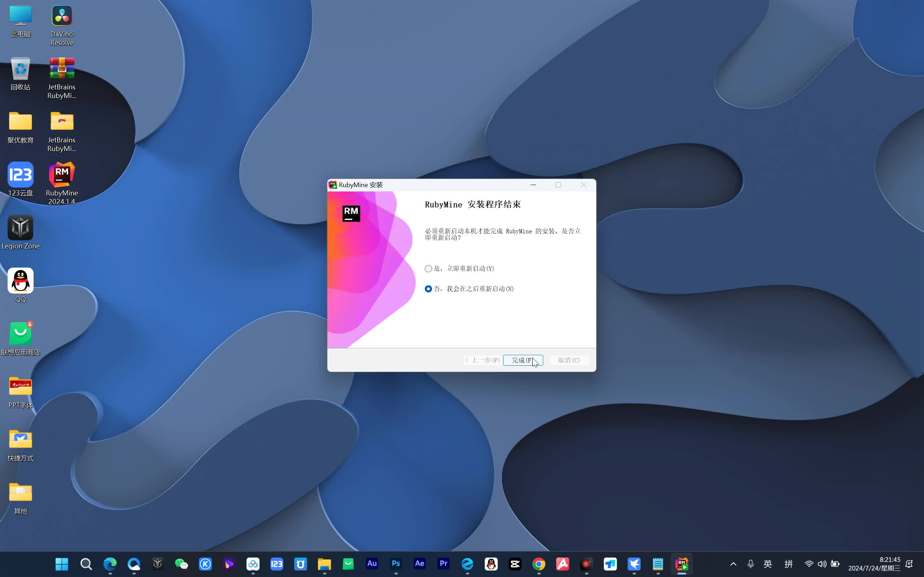924x577 pixels.
Task: Open RubyMine 2024.1.4 desktop shortcut
Action: coord(62,175)
